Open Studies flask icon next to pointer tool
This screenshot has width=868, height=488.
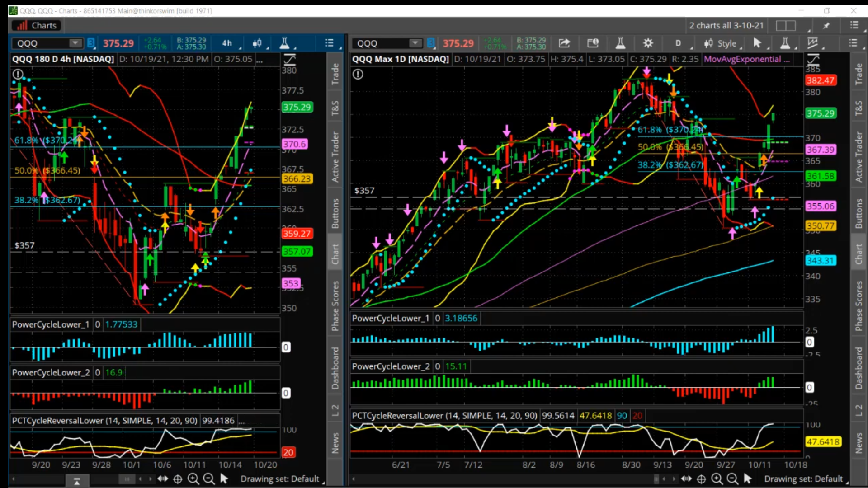[785, 43]
